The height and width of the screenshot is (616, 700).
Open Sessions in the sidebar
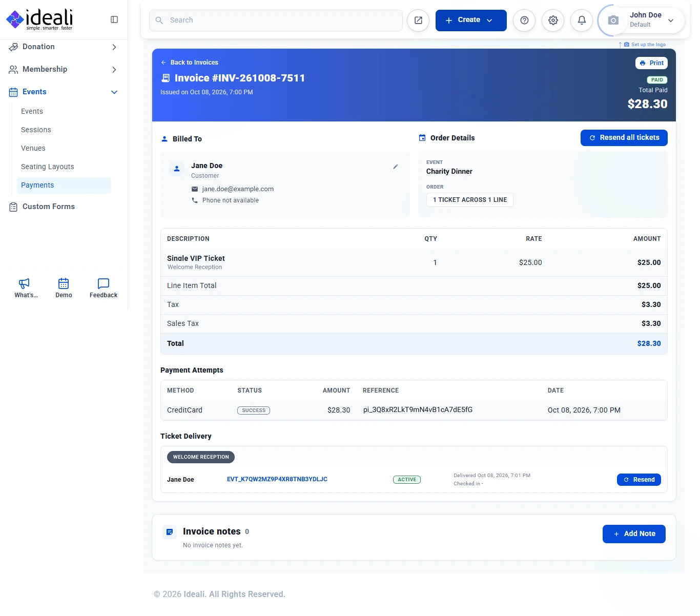pos(36,130)
